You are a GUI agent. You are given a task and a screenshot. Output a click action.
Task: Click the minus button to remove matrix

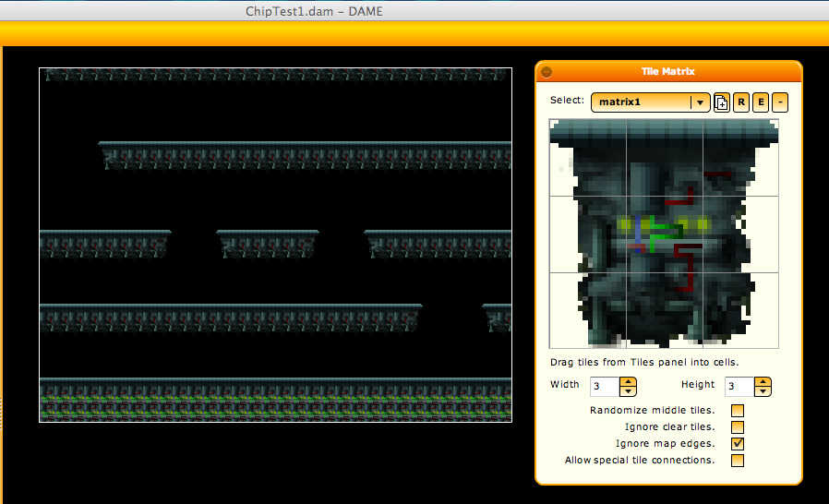click(x=780, y=102)
